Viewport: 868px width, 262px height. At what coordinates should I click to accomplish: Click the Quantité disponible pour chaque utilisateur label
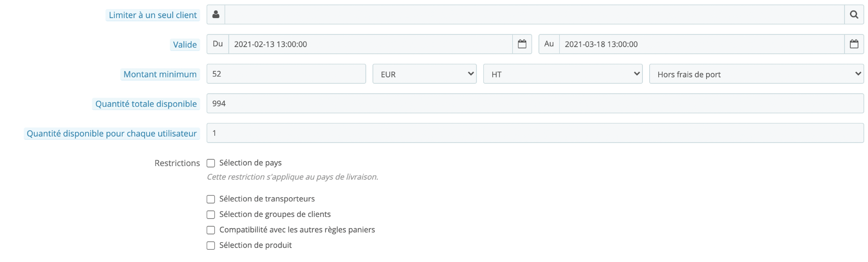point(112,133)
